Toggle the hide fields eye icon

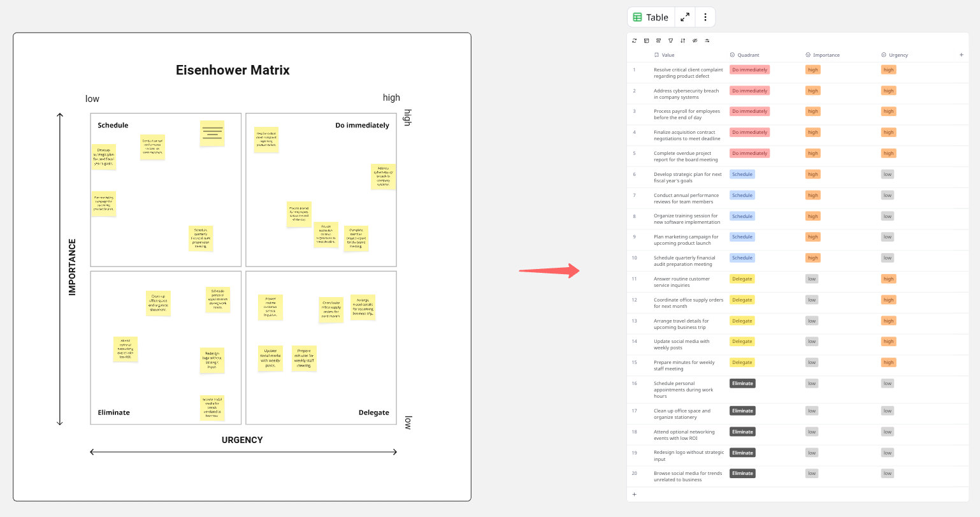[695, 41]
